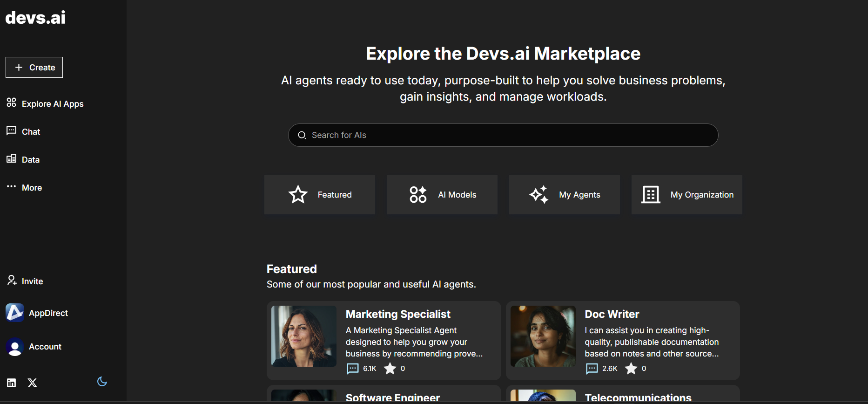
Task: Open the X (Twitter) icon link
Action: click(32, 383)
